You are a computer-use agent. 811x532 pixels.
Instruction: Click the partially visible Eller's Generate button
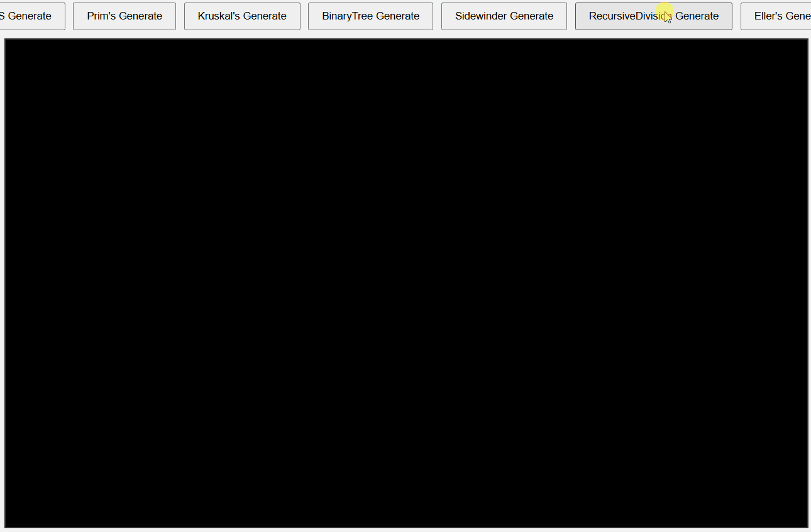pyautogui.click(x=776, y=16)
